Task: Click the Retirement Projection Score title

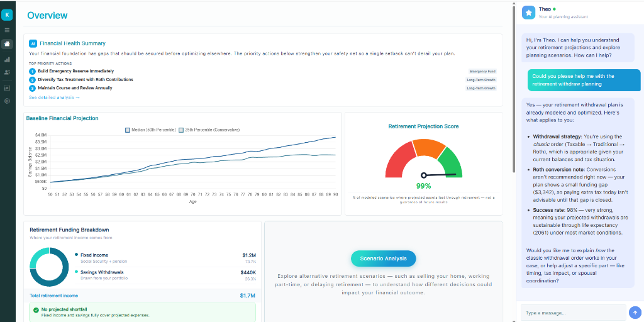Action: (x=423, y=126)
